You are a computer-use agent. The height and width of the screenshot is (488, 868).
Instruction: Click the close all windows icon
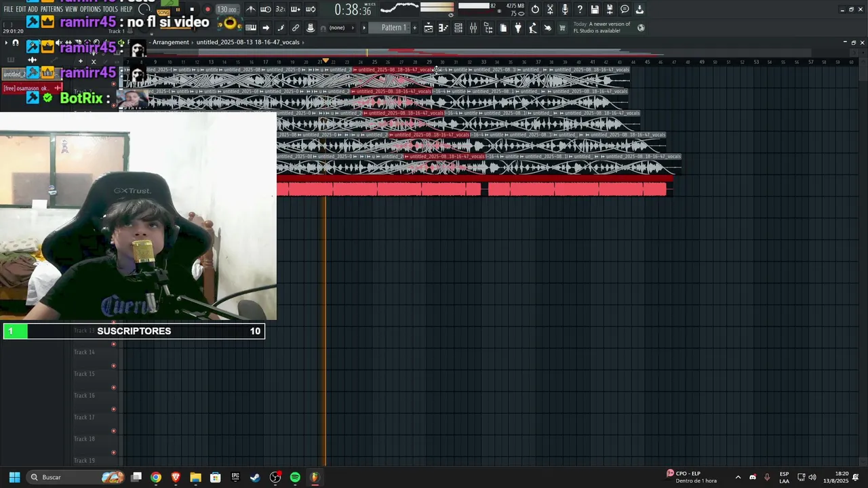548,28
